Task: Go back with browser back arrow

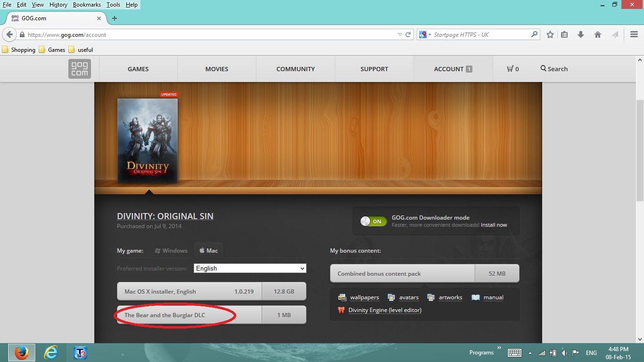Action: point(9,34)
